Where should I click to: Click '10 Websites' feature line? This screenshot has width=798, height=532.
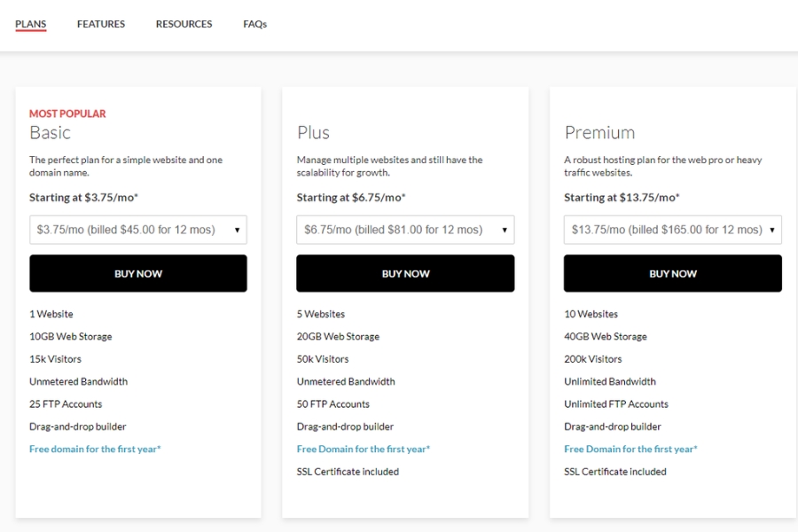pos(591,314)
